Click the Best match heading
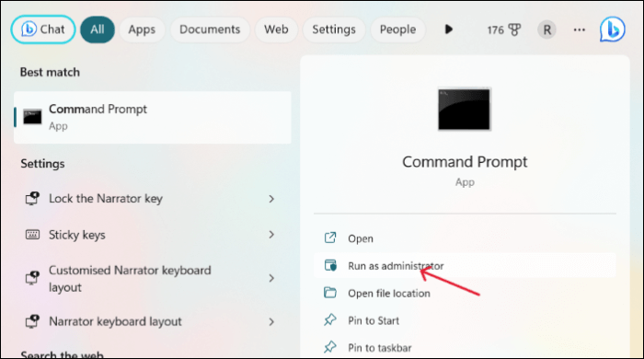 point(50,73)
